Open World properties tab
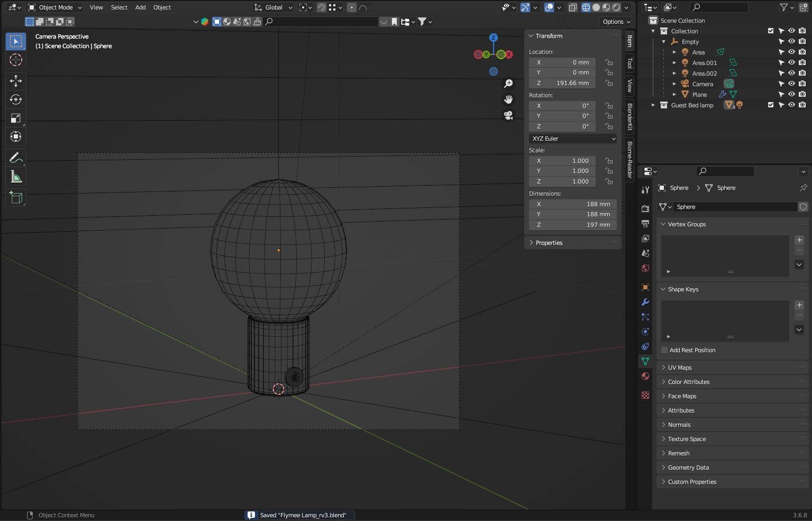Viewport: 812px width, 521px height. point(645,268)
